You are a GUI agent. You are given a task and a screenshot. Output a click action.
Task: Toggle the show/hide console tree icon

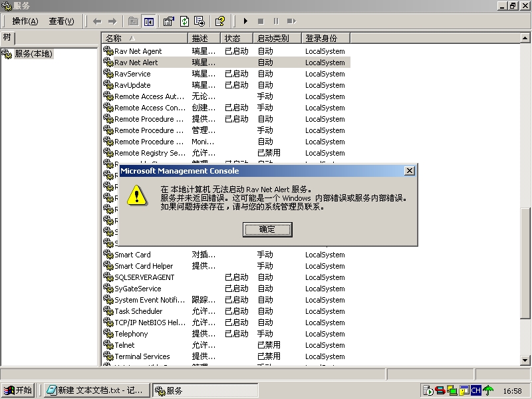coord(149,22)
